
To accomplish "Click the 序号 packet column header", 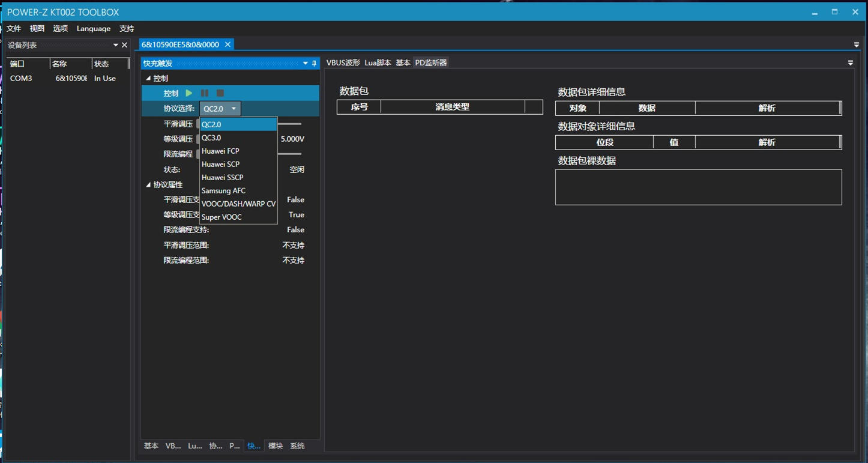I will click(359, 107).
